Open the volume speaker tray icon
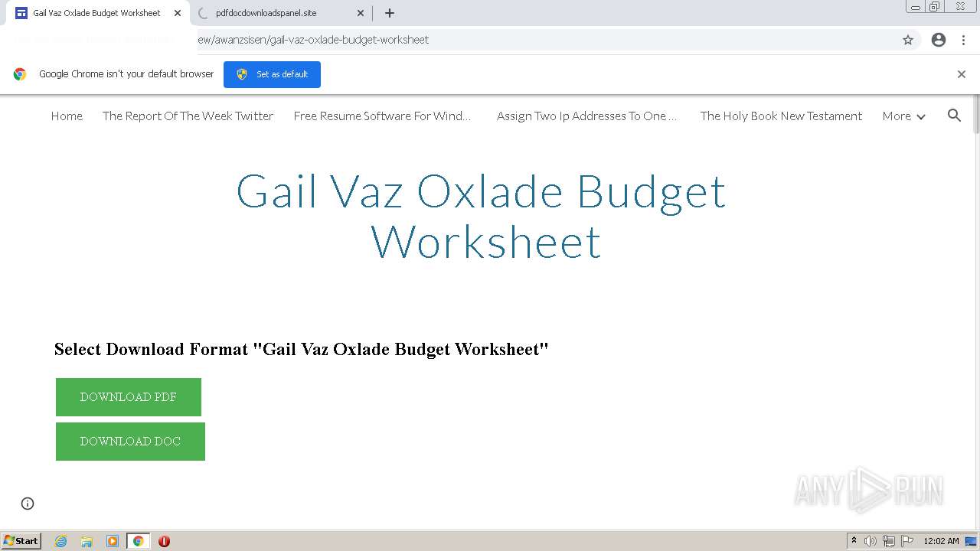Screen dimensions: 980x551 [871, 541]
